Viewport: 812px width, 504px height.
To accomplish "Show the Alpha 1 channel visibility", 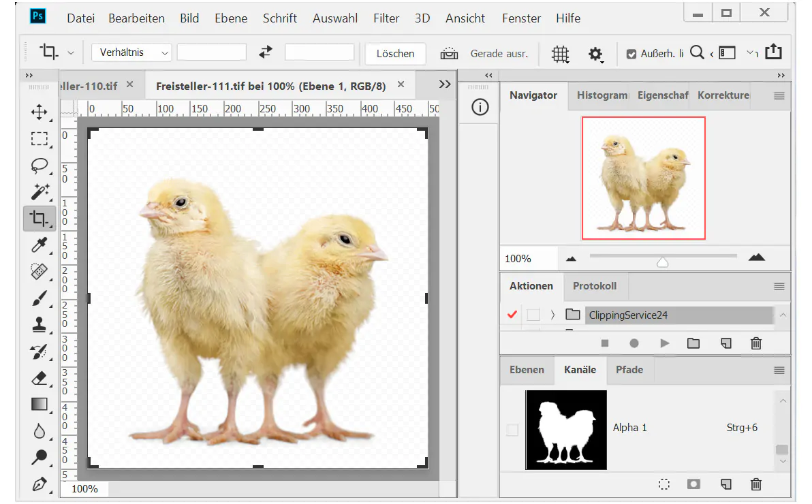I will [512, 430].
